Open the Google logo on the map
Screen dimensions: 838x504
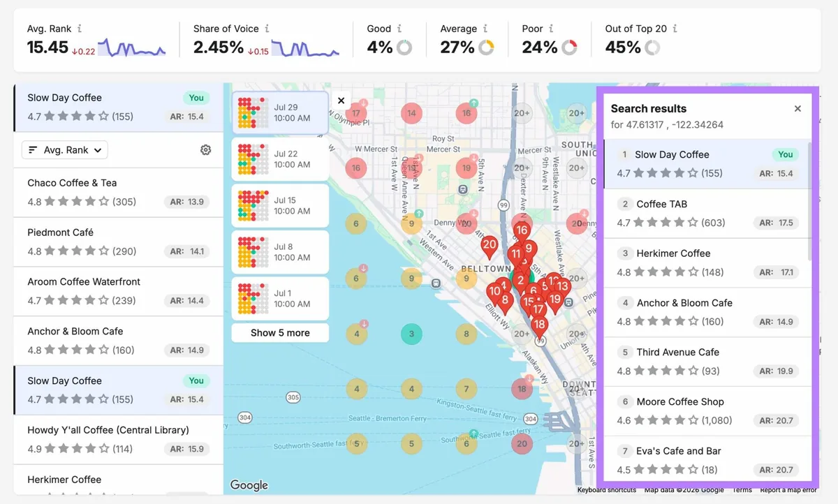pyautogui.click(x=249, y=485)
